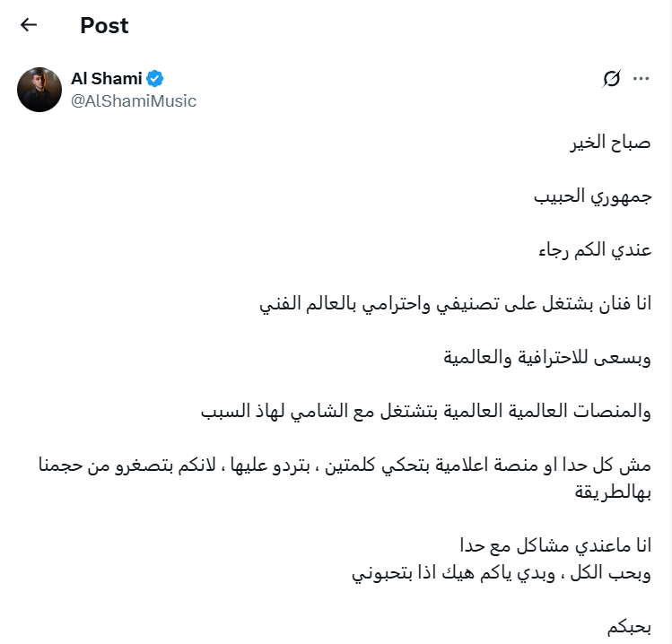Select the line جمهوري الحبيب
The width and height of the screenshot is (672, 644).
coord(593,196)
